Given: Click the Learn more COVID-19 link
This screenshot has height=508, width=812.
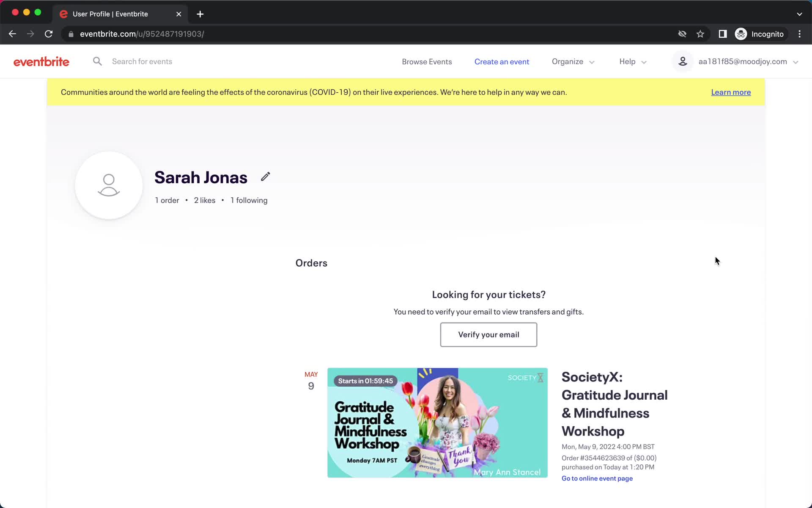Looking at the screenshot, I should pyautogui.click(x=731, y=92).
